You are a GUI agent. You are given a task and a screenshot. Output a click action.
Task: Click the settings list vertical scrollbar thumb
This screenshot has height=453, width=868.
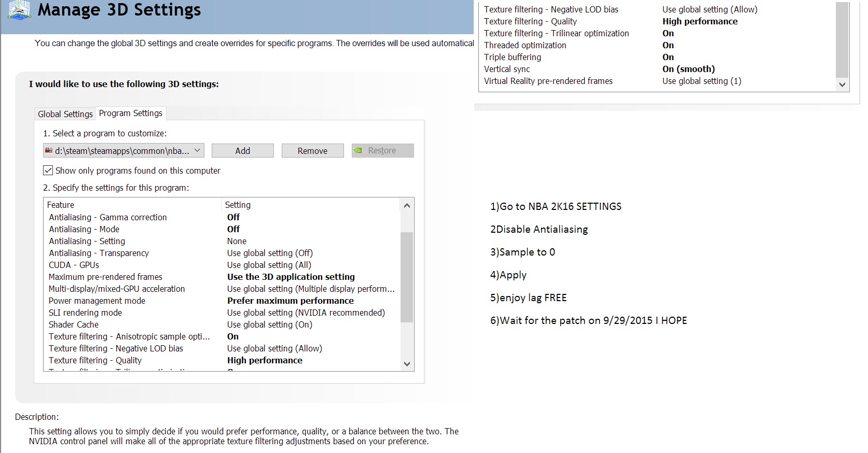point(407,277)
